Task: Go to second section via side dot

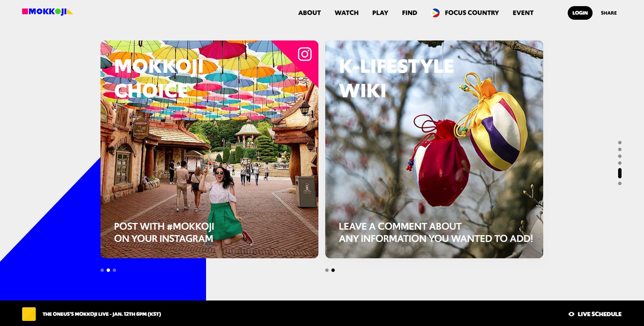Action: 620,149
